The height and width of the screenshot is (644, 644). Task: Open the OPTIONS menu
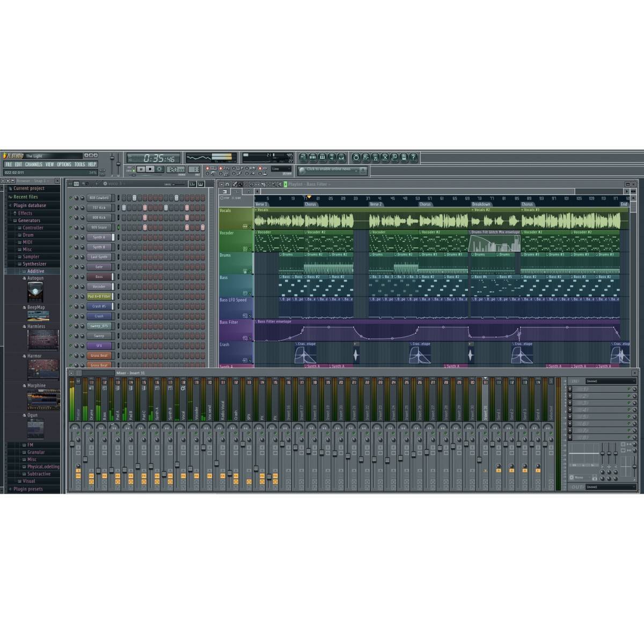pos(64,164)
